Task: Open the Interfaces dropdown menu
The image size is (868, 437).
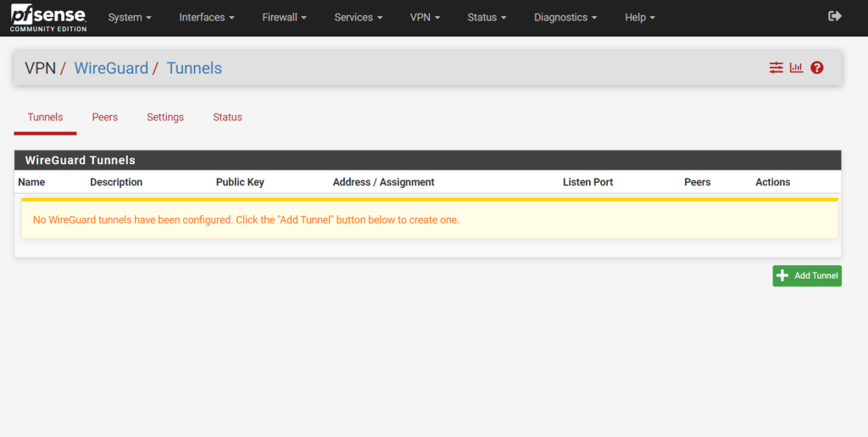Action: pos(207,17)
